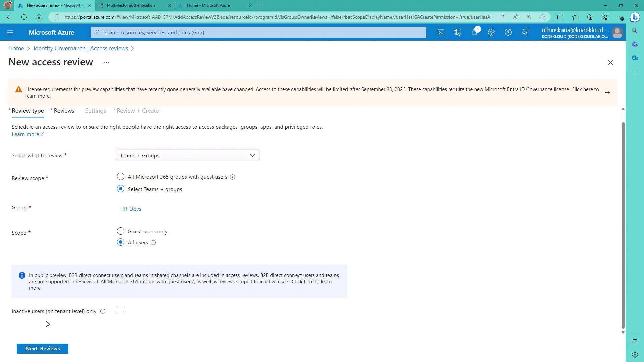
Task: Click the Azure search resources field
Action: (258, 33)
